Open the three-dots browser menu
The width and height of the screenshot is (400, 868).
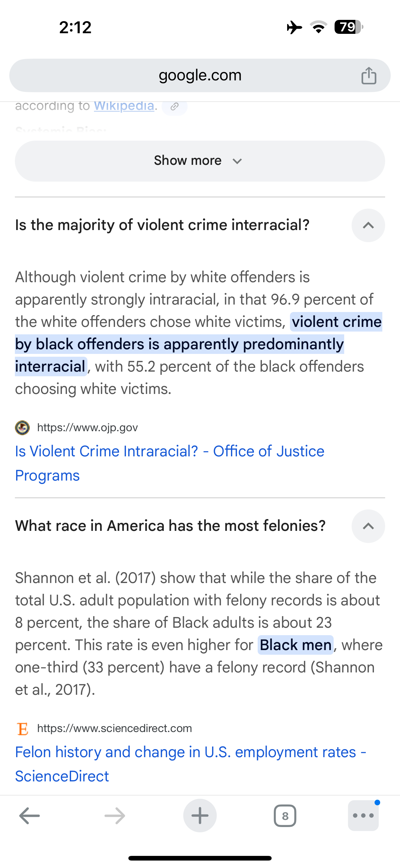[363, 816]
